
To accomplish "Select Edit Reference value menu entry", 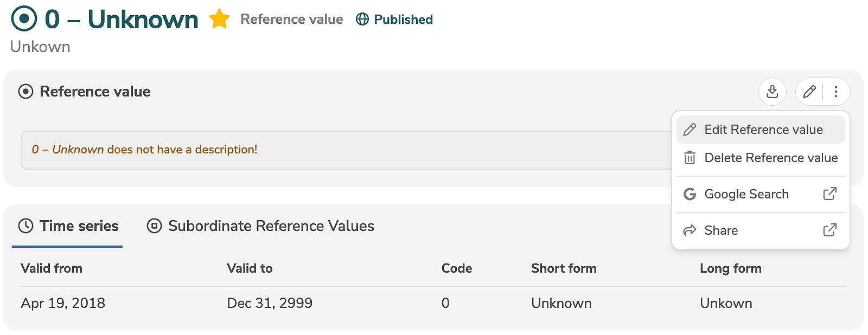I will pos(763,130).
